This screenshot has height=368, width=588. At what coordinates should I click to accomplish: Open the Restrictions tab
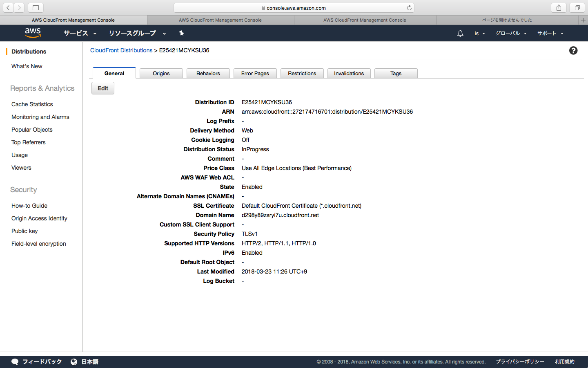(302, 73)
